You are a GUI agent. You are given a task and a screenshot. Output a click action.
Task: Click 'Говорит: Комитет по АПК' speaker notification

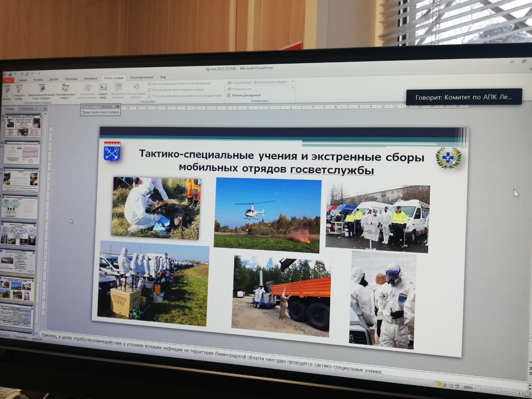point(464,97)
